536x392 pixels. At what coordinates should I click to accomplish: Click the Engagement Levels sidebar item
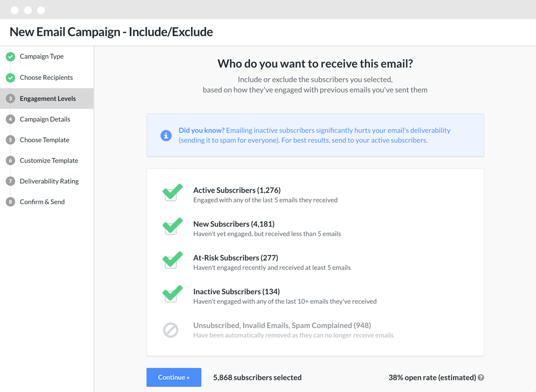47,99
